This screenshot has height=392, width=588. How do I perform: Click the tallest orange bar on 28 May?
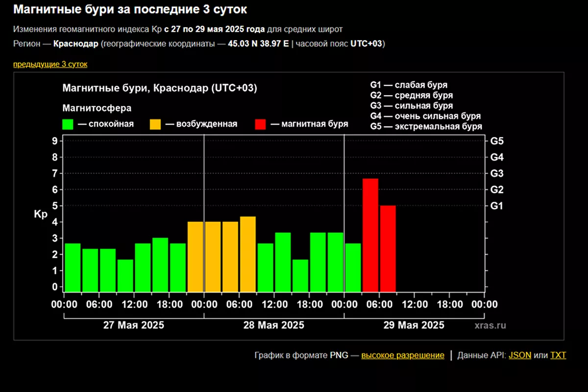point(248,254)
